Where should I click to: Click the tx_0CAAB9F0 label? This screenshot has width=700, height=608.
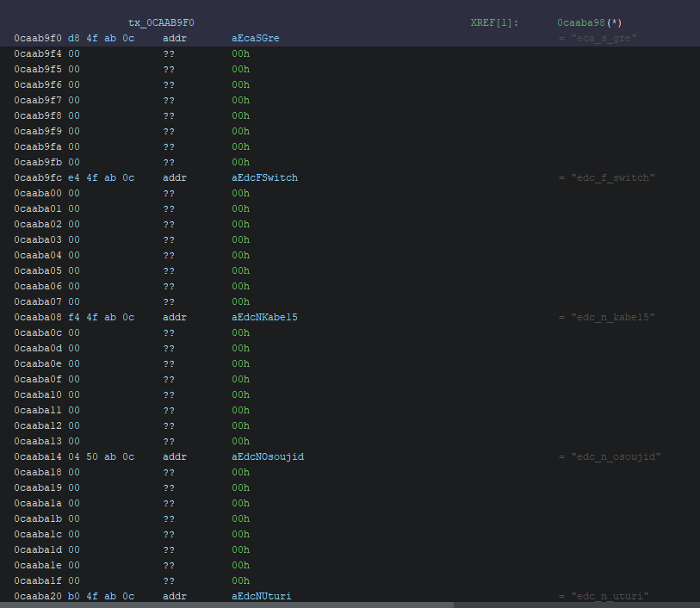161,22
